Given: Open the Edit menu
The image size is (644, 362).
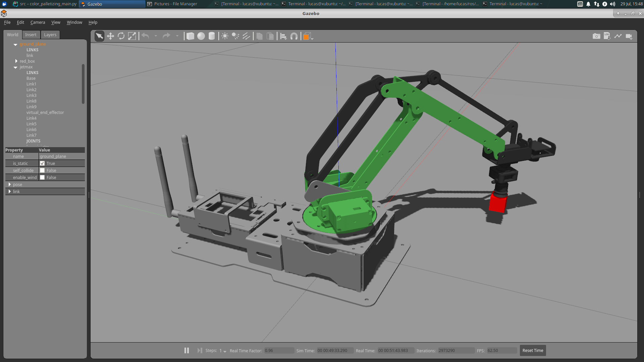Looking at the screenshot, I should (x=20, y=22).
